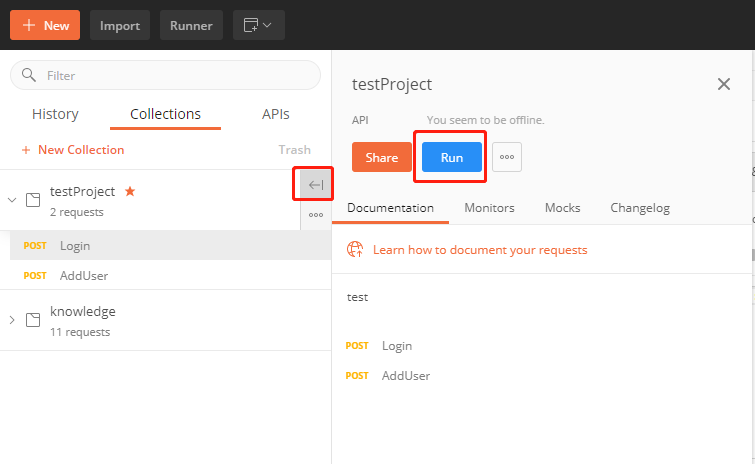
Task: Expand the knowledge collection chevron
Action: [12, 320]
